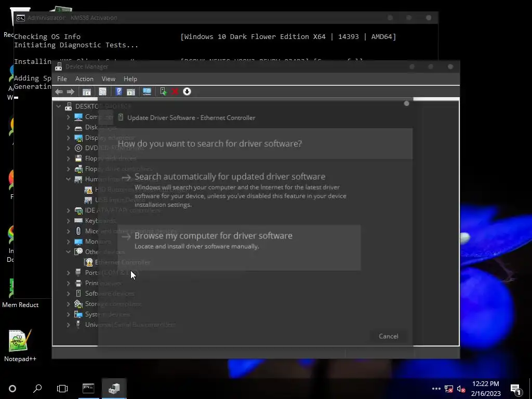Show hidden tray icons with the three dots

(436, 389)
